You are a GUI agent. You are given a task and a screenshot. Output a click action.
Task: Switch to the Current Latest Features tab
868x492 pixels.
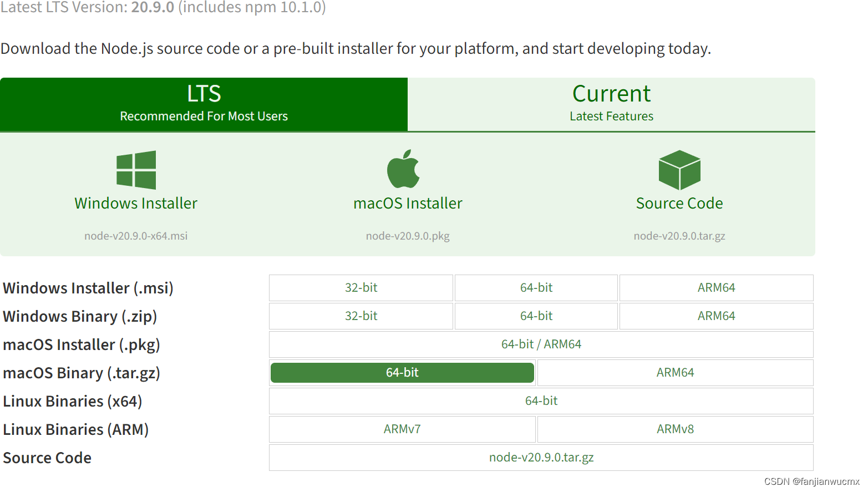point(611,104)
